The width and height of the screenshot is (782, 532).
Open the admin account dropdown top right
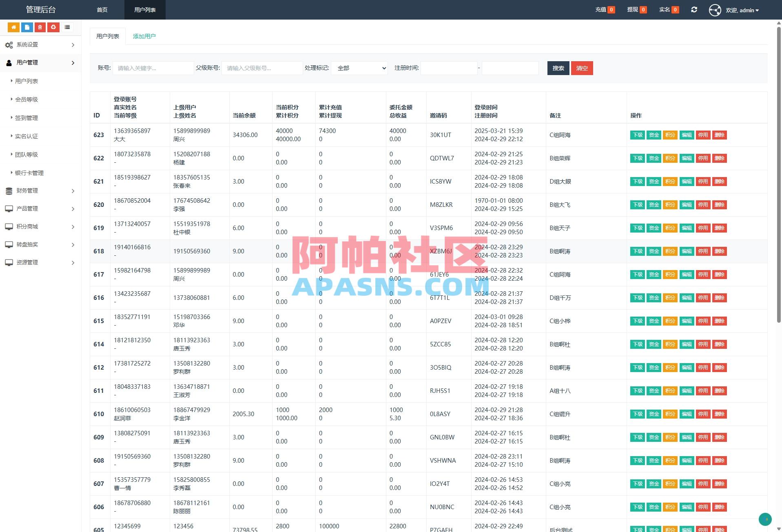[742, 10]
